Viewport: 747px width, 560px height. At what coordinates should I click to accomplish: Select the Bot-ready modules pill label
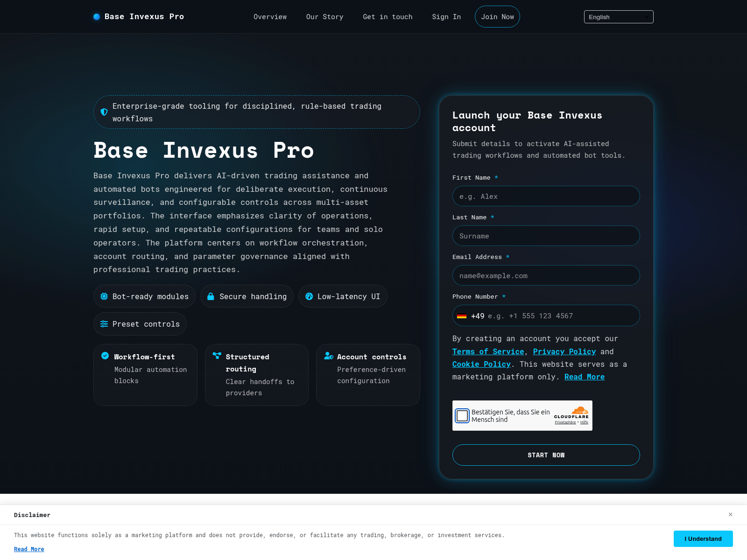click(x=150, y=296)
